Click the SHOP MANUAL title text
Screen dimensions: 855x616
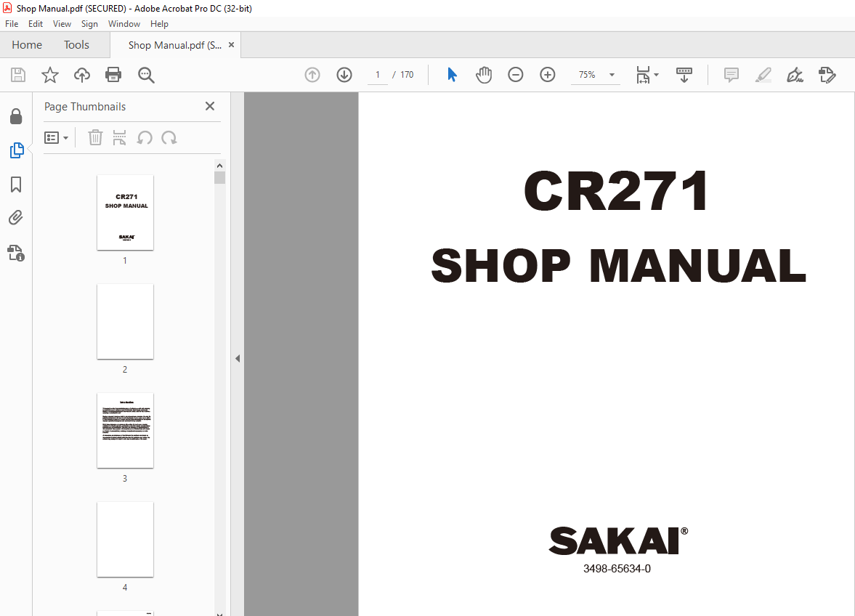coord(618,265)
